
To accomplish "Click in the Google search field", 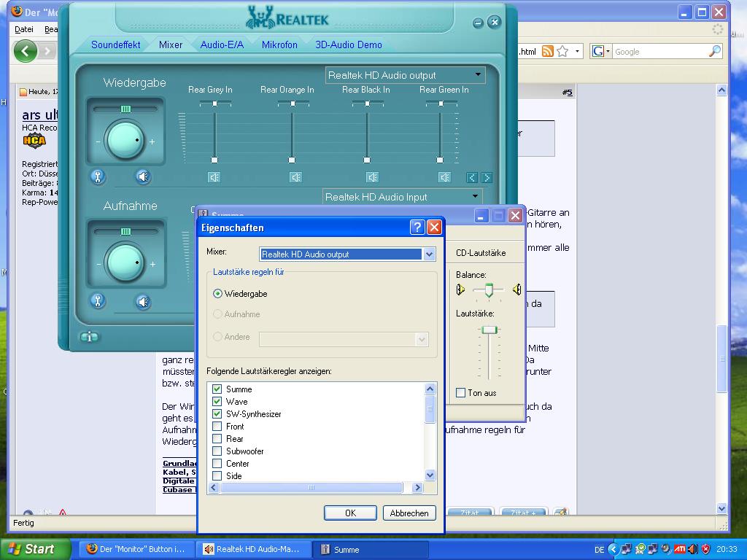I will click(659, 52).
